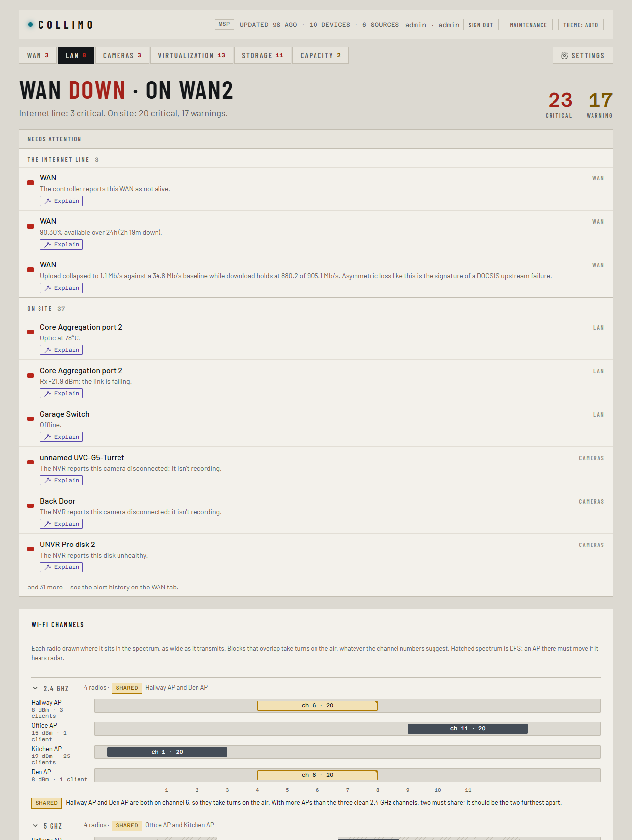Explain the WAN not alive alert
This screenshot has height=840, width=632.
tap(61, 201)
